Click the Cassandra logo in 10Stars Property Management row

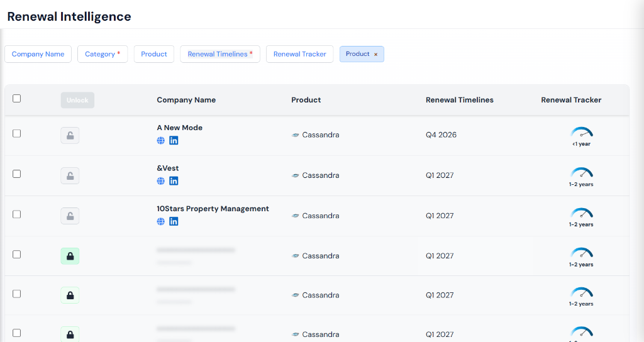click(296, 216)
